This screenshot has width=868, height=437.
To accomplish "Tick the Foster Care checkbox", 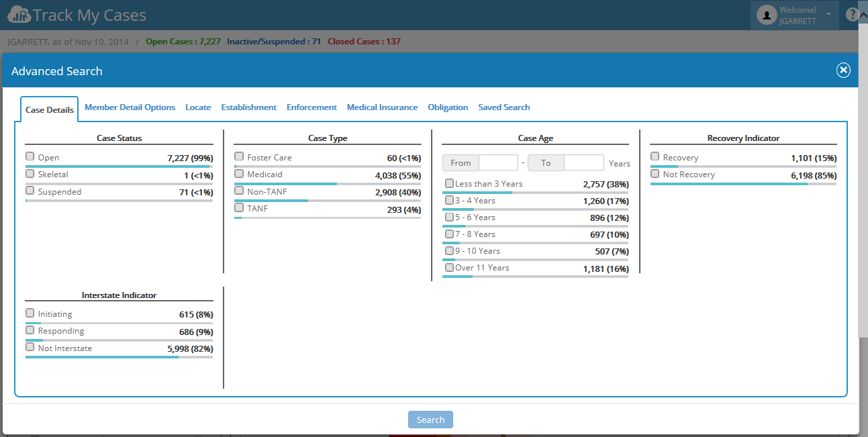I will pos(239,156).
